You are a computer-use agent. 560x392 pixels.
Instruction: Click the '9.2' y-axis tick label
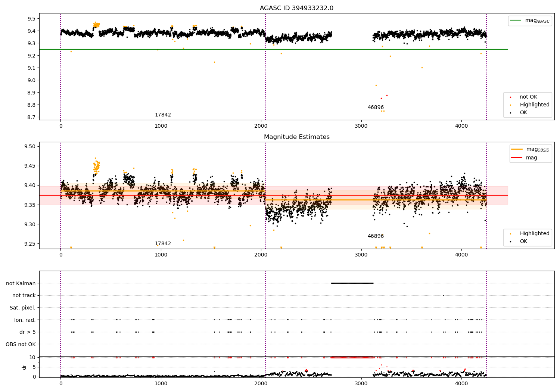tap(31, 56)
